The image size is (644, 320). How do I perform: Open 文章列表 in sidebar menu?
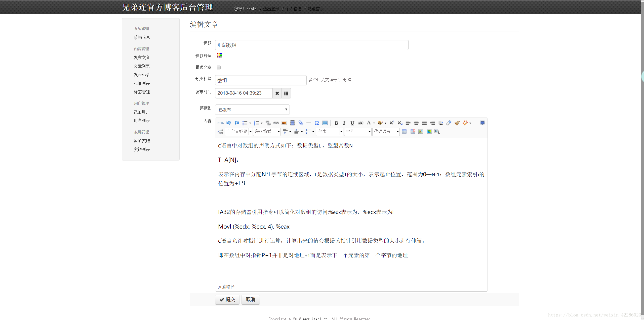[x=142, y=66]
